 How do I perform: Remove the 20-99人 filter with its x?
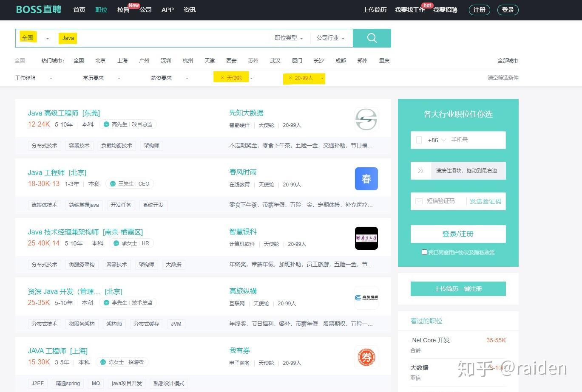pyautogui.click(x=290, y=78)
